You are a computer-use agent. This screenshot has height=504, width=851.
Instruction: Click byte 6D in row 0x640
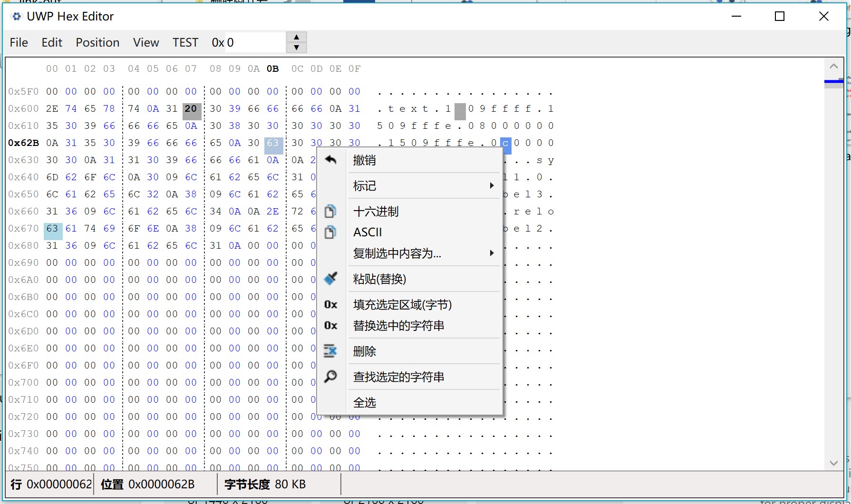tap(52, 177)
